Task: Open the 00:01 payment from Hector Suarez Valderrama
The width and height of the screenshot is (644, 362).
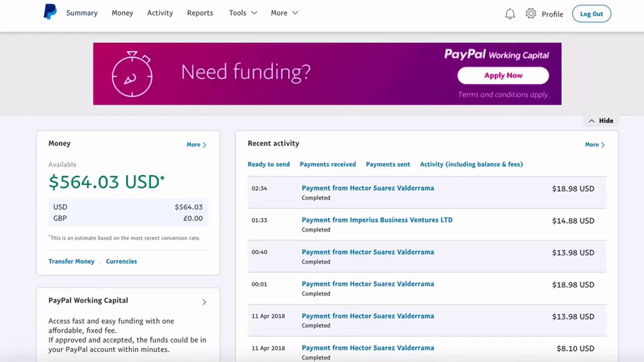Action: tap(368, 284)
